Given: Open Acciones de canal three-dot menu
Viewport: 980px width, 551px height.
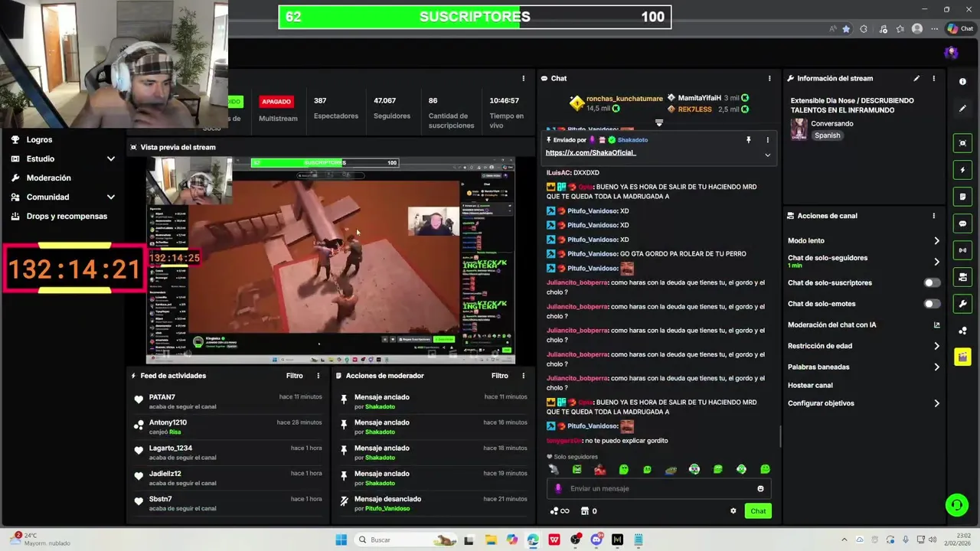Looking at the screenshot, I should (x=933, y=216).
